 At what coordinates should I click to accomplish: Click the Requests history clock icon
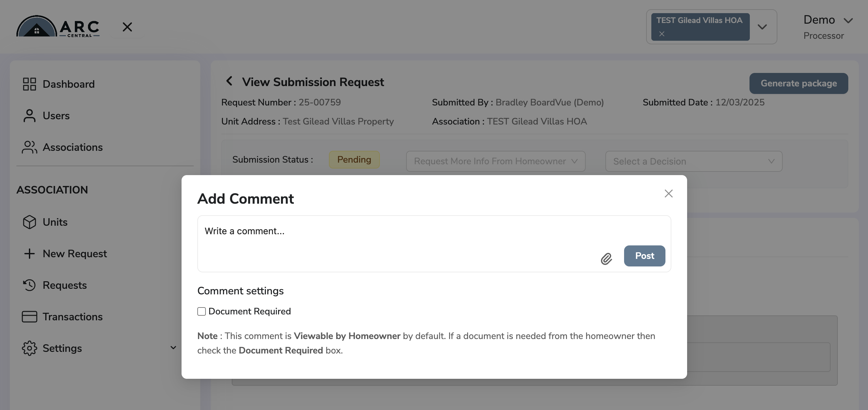pos(29,285)
